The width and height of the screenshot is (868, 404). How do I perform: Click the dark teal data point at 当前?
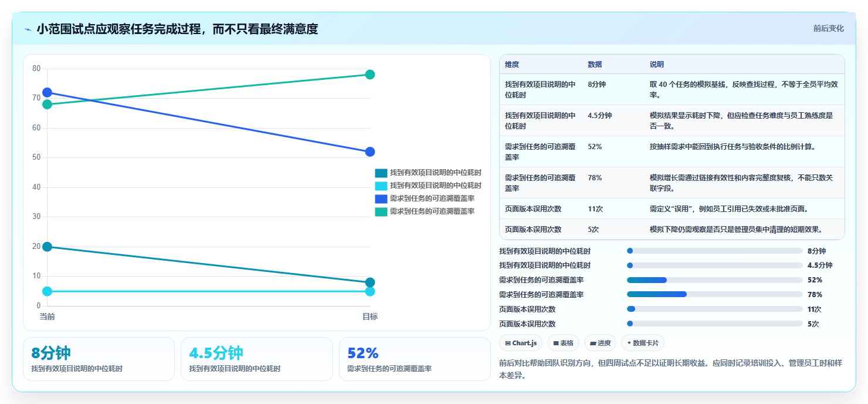[x=48, y=247]
